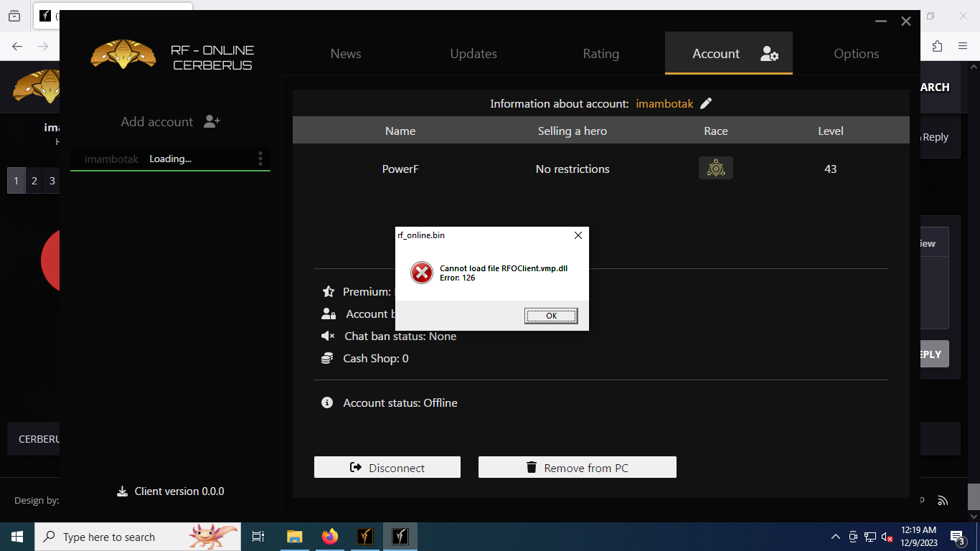Click Cash Shop: 0 text
Image resolution: width=980 pixels, height=551 pixels.
point(376,359)
